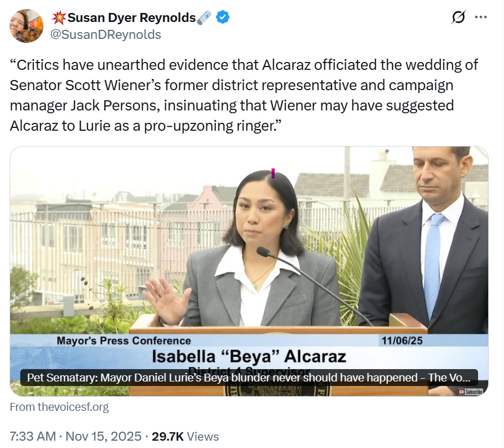Click the blue verified checkmark badge
This screenshot has height=448, width=504.
click(x=223, y=17)
